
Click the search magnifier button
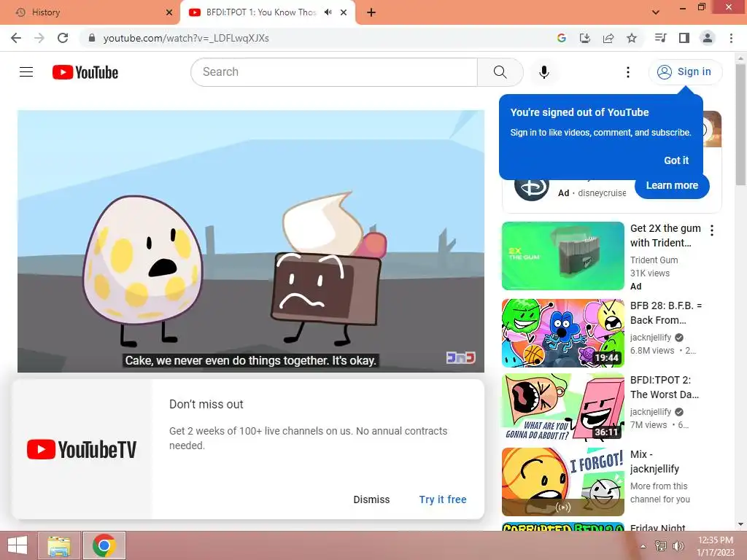(x=500, y=72)
